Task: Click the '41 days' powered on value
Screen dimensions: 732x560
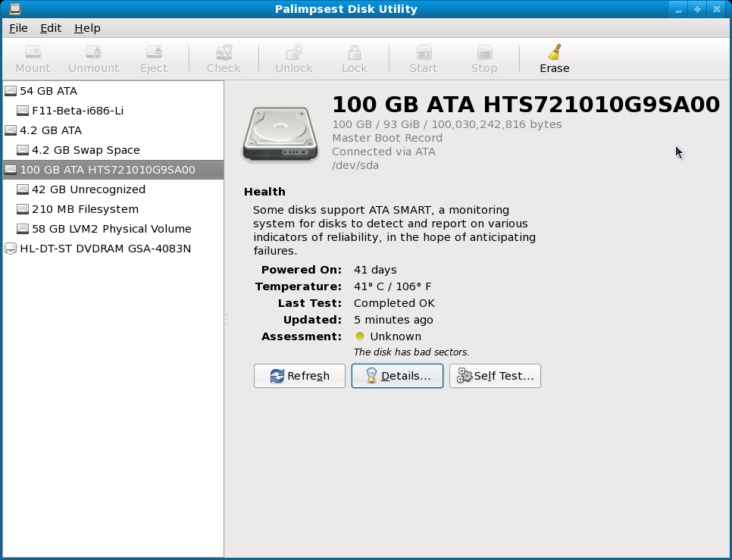Action: 375,270
